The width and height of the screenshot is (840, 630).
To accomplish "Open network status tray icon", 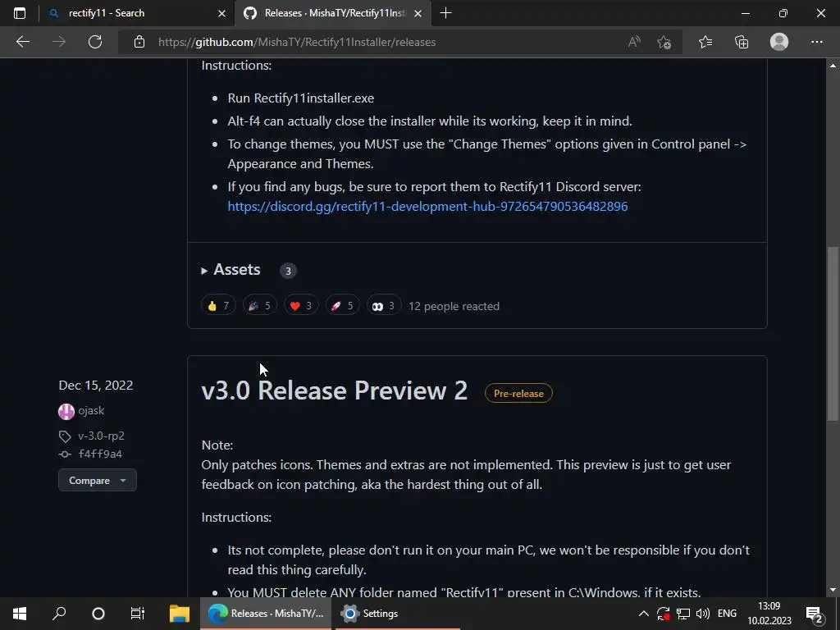I will pyautogui.click(x=683, y=614).
